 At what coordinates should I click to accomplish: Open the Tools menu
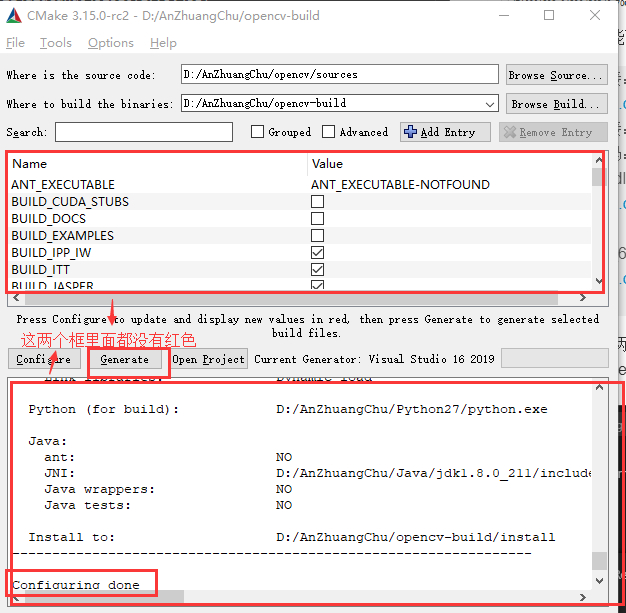(55, 43)
